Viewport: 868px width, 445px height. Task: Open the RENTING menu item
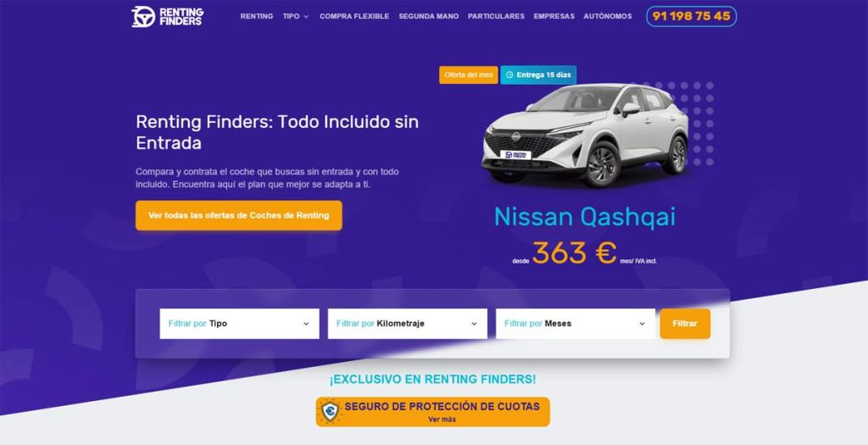coord(256,17)
